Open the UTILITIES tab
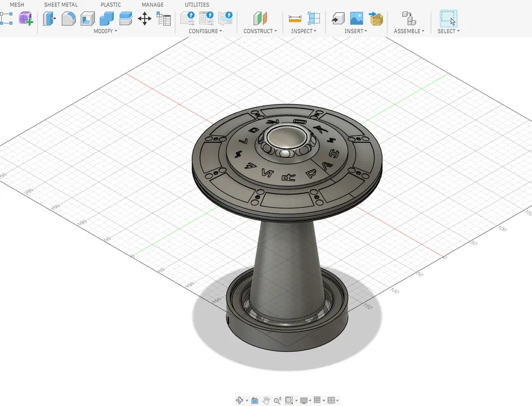532x406 pixels. pos(197,5)
